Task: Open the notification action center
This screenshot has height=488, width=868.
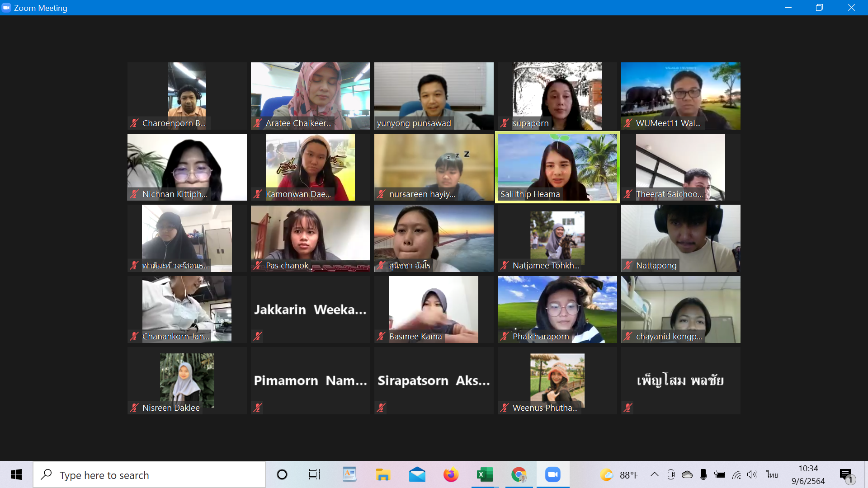Action: point(846,474)
